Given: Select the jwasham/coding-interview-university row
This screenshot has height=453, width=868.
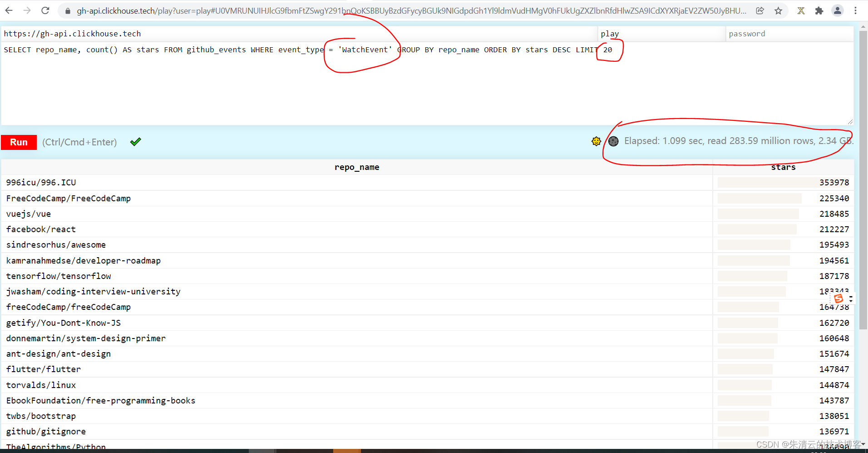Looking at the screenshot, I should [427, 292].
